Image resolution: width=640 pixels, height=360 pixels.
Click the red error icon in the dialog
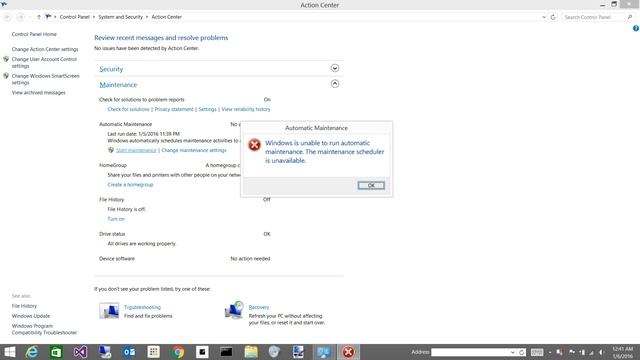click(254, 144)
